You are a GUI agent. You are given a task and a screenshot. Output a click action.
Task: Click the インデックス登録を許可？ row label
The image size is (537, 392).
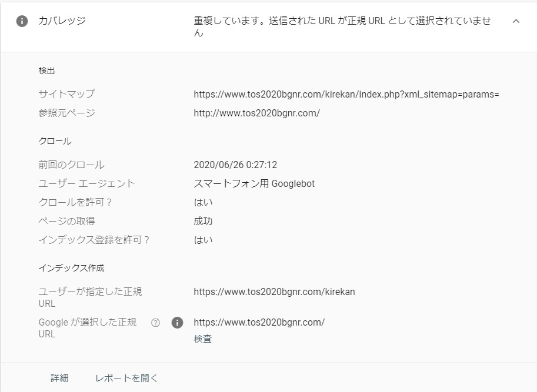(x=94, y=240)
